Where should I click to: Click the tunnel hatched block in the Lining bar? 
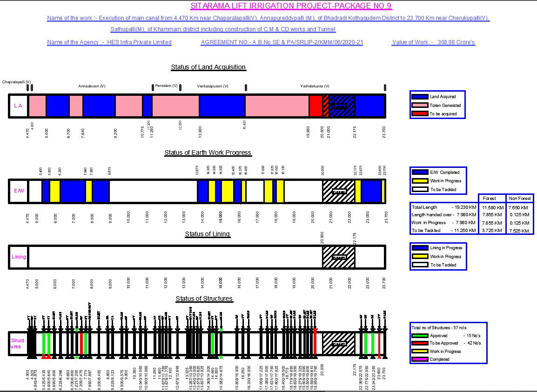tap(339, 257)
